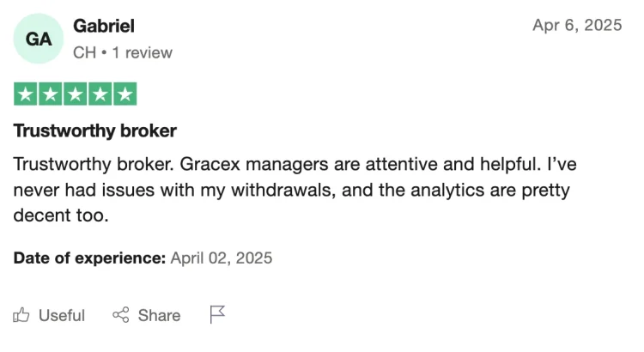Click the 1 review count text
644x352 pixels.
(142, 52)
